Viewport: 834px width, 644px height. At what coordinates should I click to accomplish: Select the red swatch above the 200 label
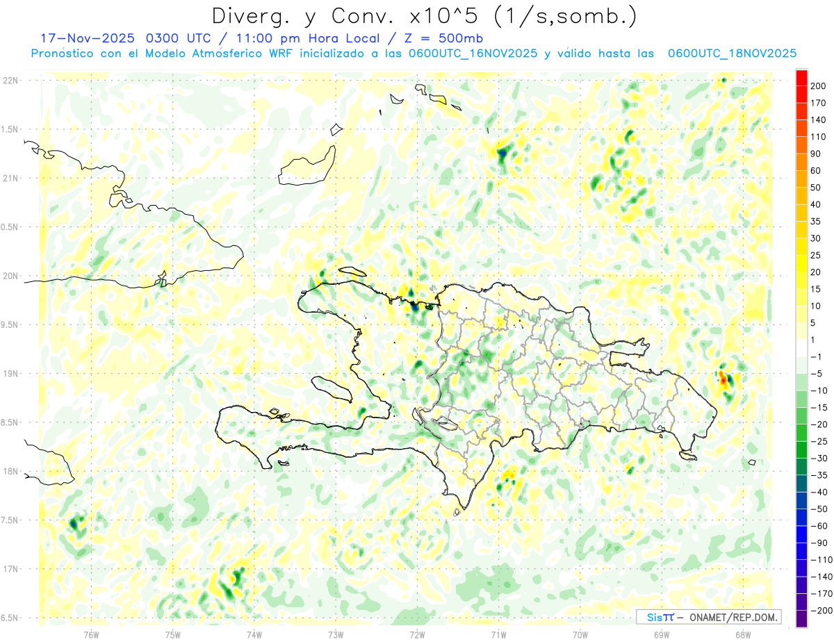click(801, 78)
